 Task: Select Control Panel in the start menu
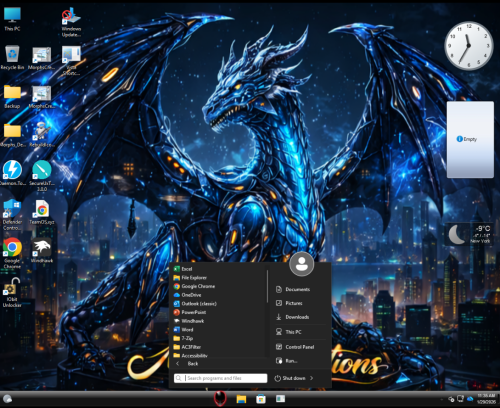[300, 347]
